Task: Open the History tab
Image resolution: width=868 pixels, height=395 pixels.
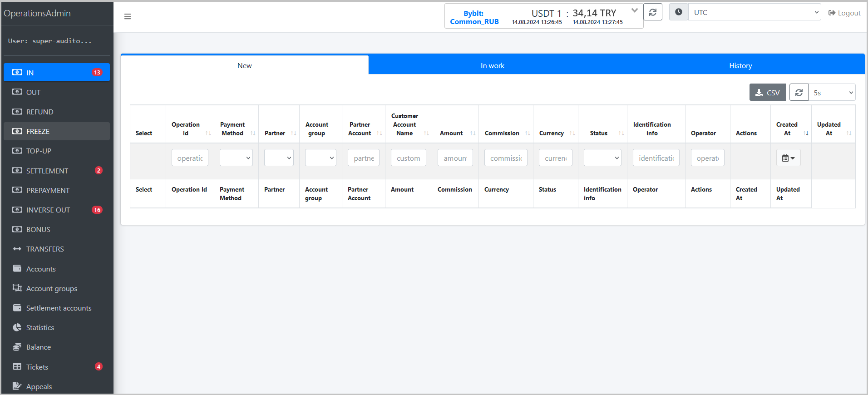Action: 740,66
